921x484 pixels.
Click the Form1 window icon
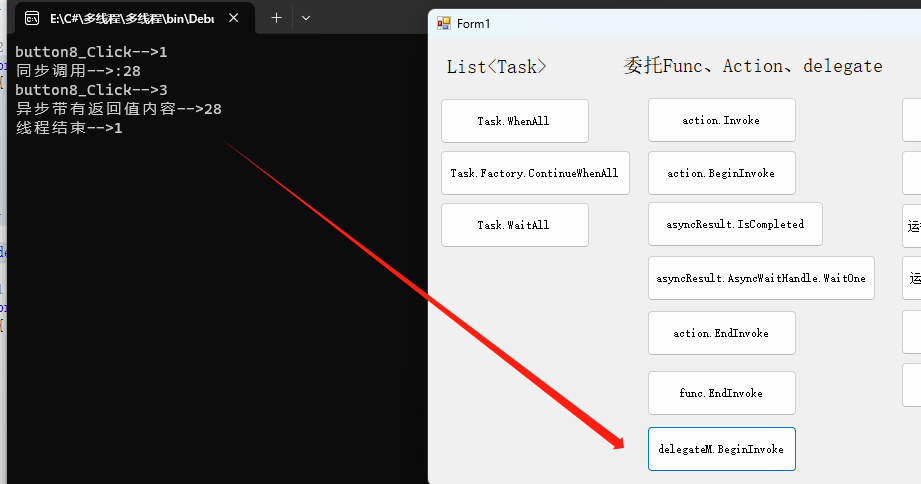point(443,23)
